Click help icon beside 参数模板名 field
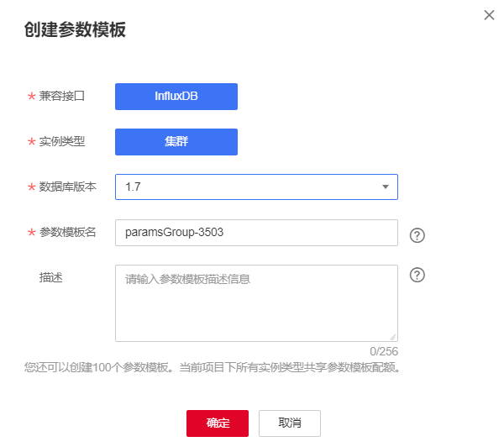Screen dimensions: 504x447 (417, 235)
